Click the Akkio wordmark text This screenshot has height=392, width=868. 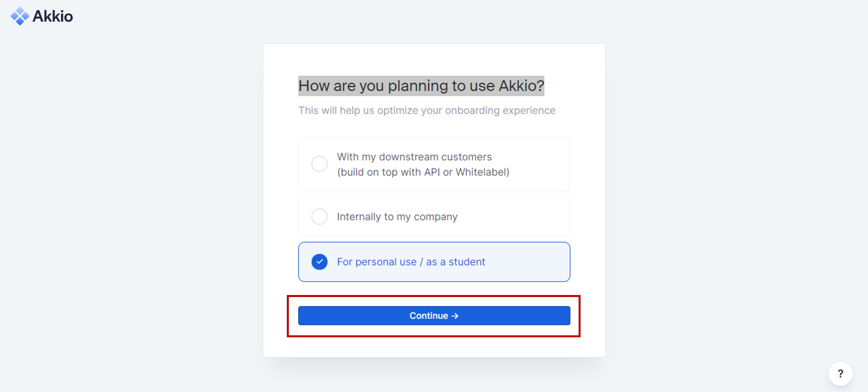[x=52, y=16]
